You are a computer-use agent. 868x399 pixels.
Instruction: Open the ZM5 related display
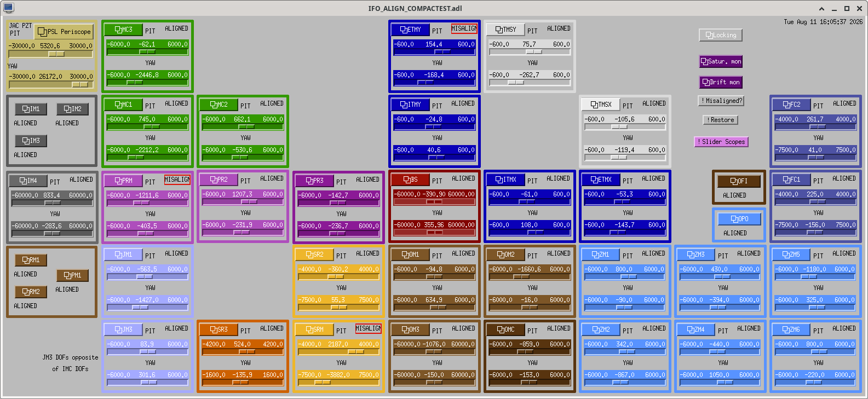[x=791, y=255]
